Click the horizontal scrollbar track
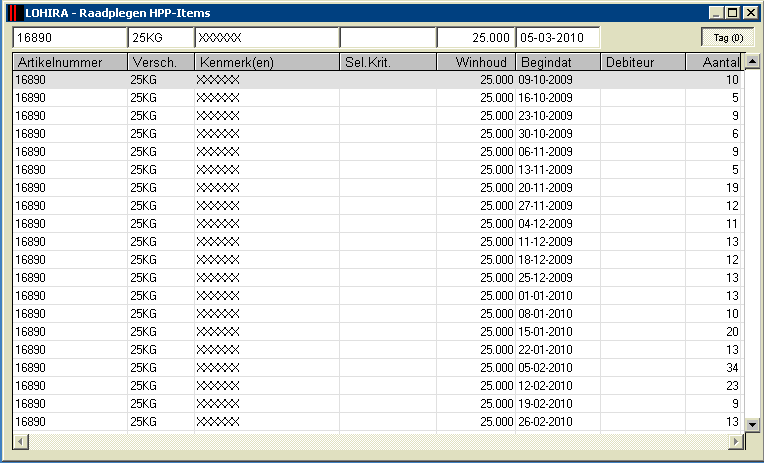This screenshot has width=764, height=463. 378,442
